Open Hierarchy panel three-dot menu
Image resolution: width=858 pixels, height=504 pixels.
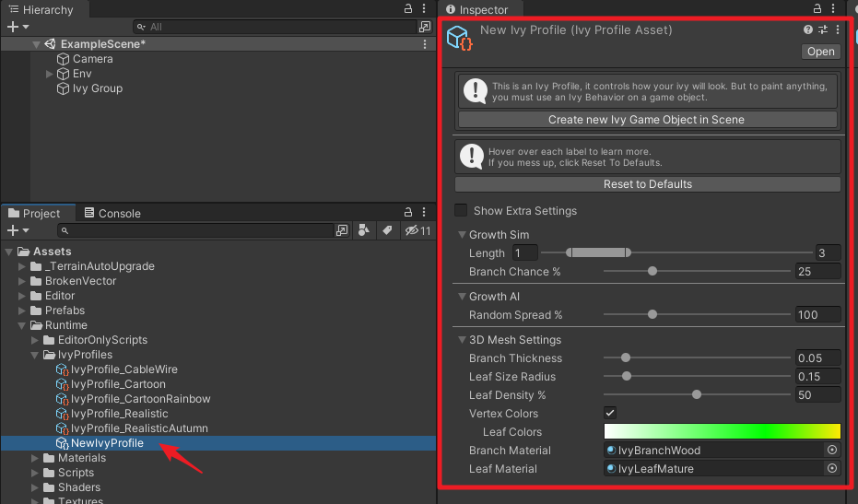[x=424, y=9]
